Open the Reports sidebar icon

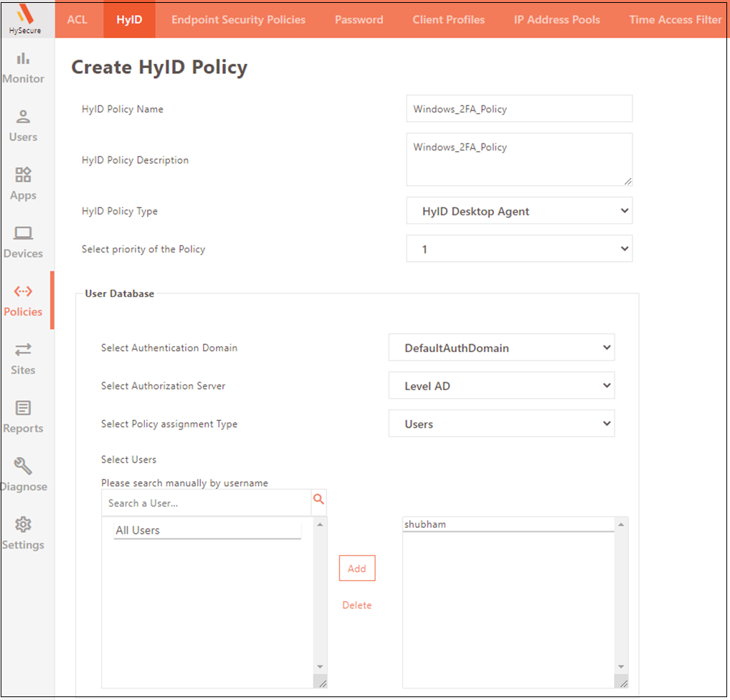tap(23, 408)
